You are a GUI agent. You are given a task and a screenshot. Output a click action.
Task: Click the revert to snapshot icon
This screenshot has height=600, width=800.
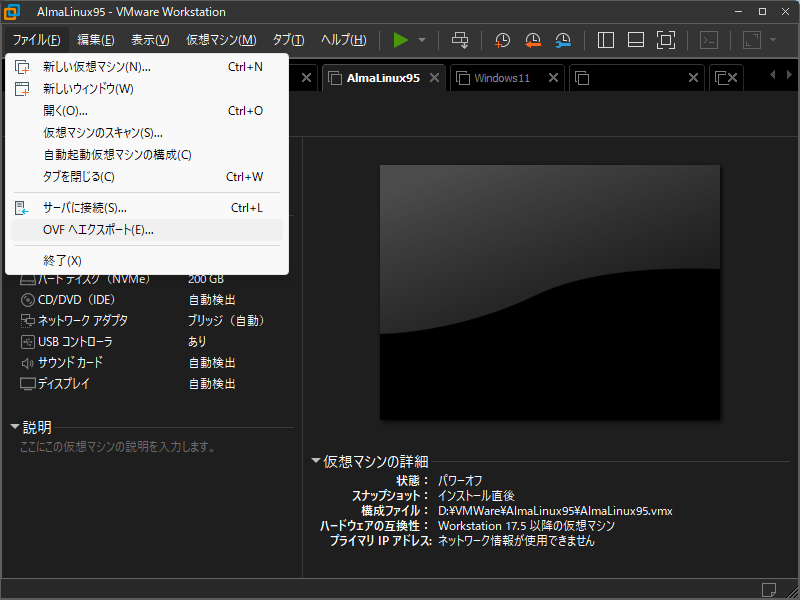(533, 40)
